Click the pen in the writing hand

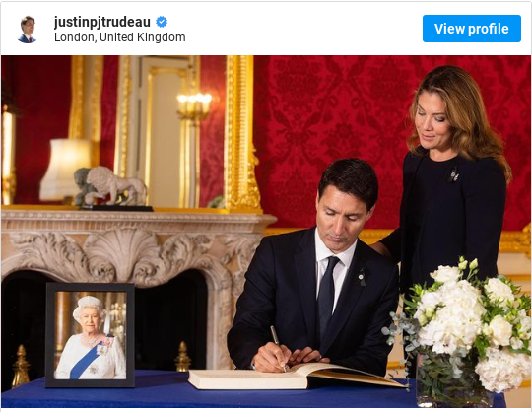279,348
